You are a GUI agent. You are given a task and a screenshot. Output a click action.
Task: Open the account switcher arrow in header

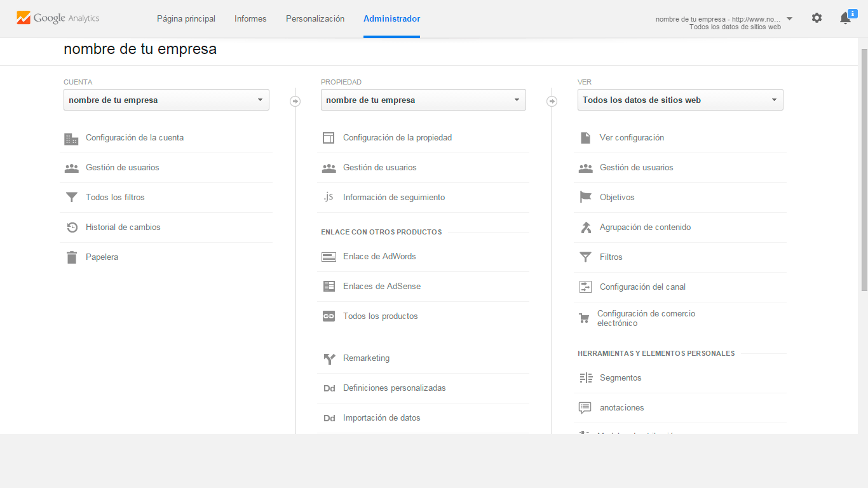(789, 19)
